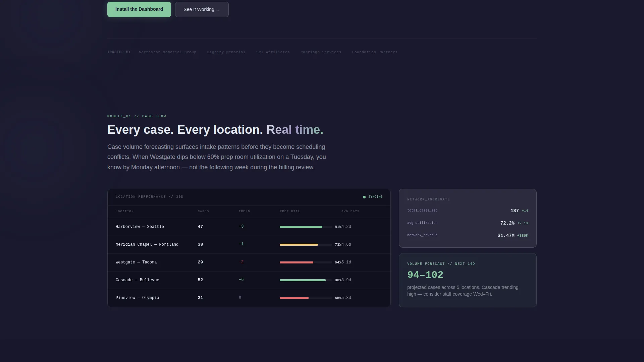The image size is (644, 362).
Task: Click the LOCATION_PERFORMANCE // 30D panel title
Action: coord(150,197)
